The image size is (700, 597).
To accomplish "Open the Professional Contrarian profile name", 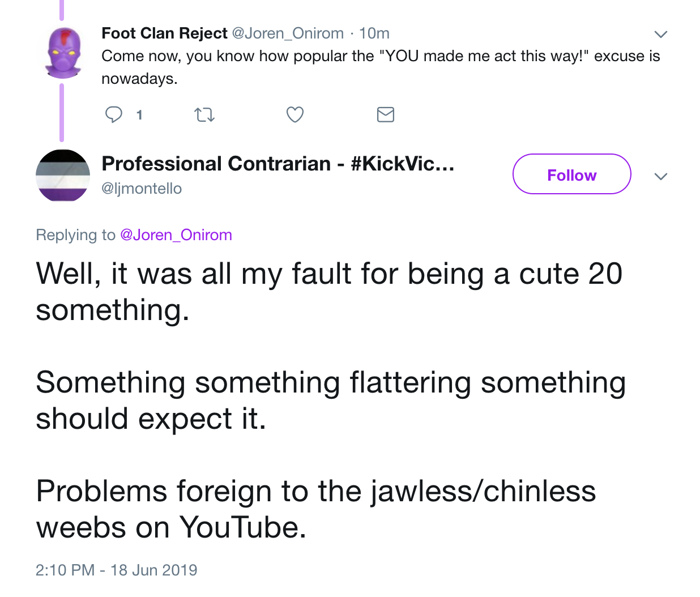I will click(278, 164).
